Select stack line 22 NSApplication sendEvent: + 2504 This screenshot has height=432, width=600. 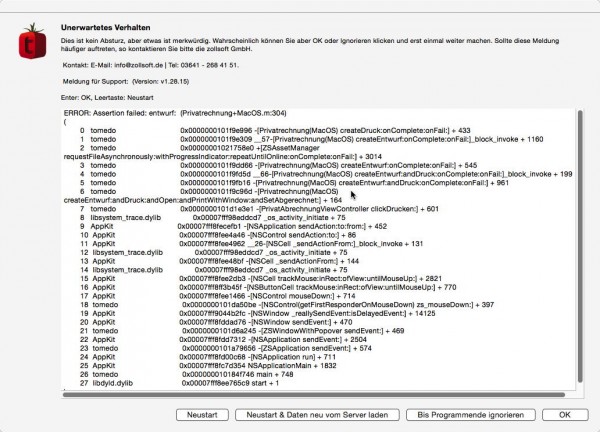(x=223, y=340)
